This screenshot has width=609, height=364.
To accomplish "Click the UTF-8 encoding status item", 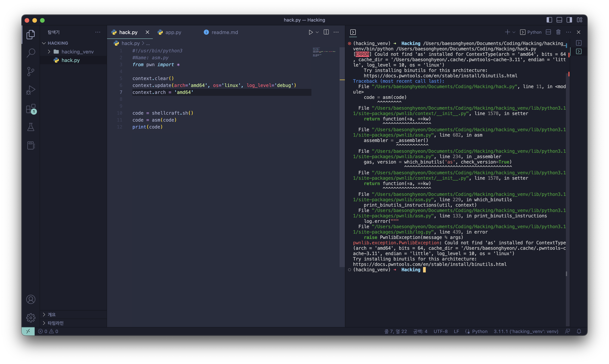I will 440,331.
